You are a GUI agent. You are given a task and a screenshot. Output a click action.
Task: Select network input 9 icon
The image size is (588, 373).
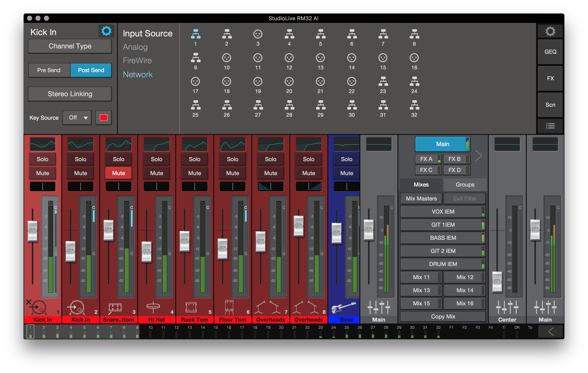(196, 58)
